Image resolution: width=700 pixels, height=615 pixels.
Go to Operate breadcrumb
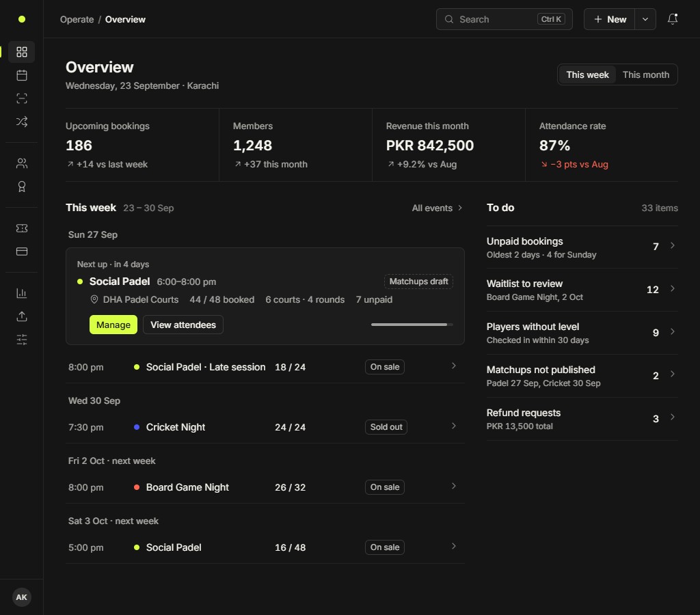77,19
